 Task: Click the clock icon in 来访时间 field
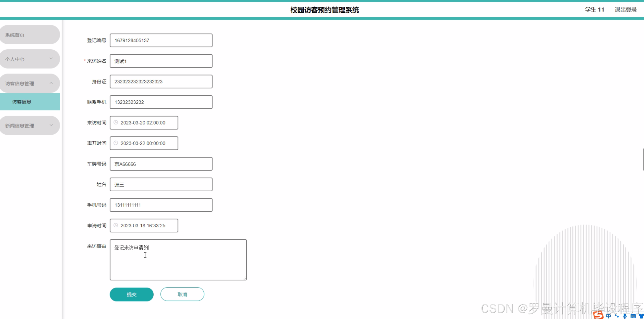point(116,123)
